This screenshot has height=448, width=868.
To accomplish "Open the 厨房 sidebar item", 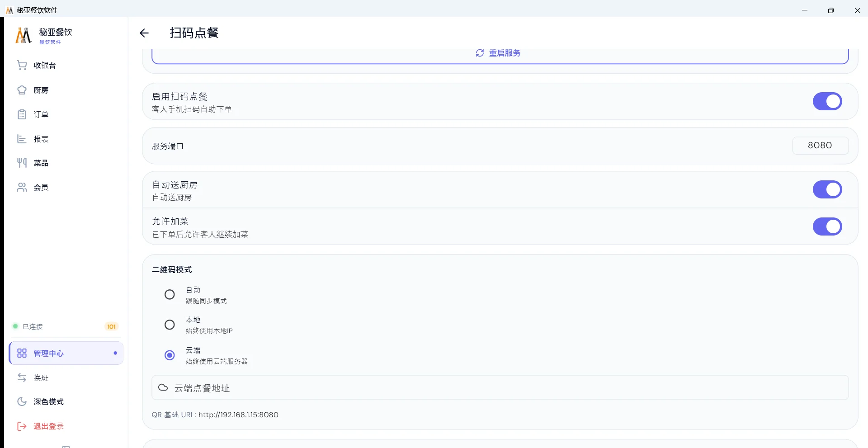I will tap(66, 90).
